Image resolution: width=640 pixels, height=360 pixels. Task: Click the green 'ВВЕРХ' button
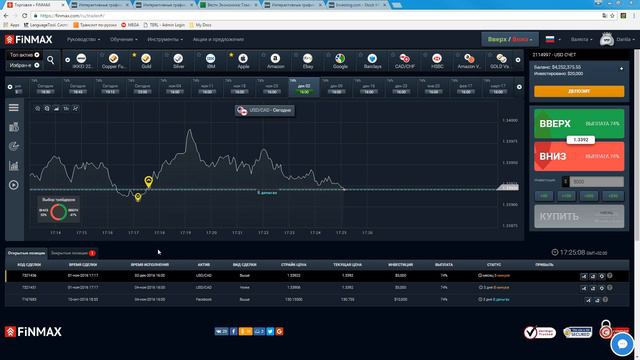coord(579,124)
